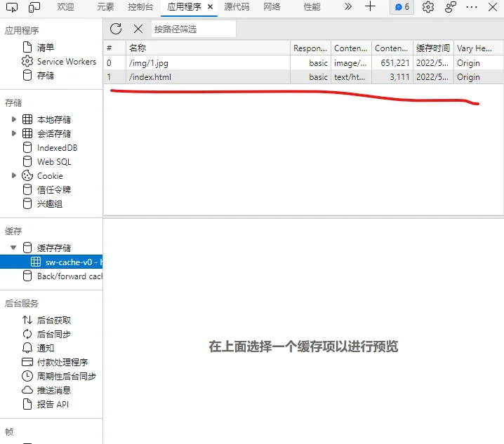This screenshot has height=444, width=504.
Task: Select 会话存储 item
Action: (53, 134)
